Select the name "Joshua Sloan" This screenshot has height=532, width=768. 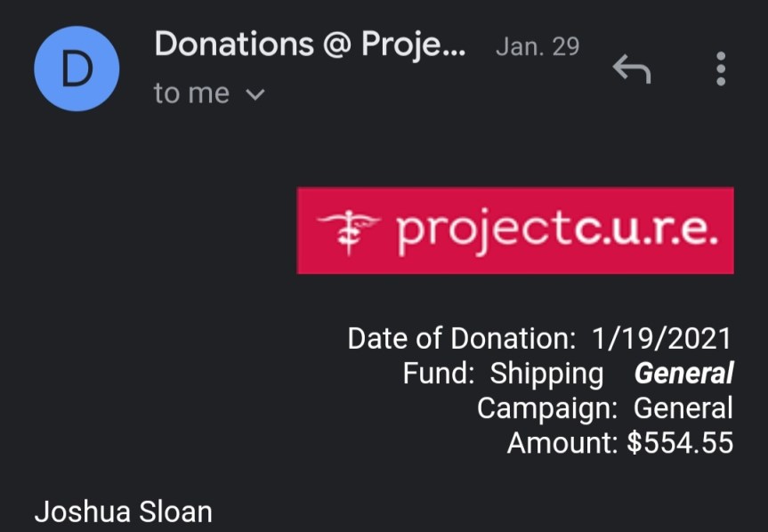(x=123, y=512)
